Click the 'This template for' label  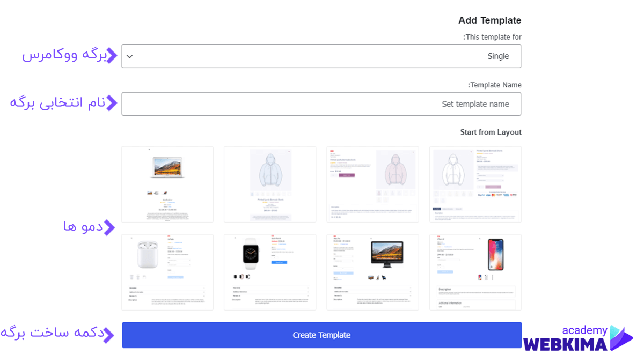(x=492, y=37)
